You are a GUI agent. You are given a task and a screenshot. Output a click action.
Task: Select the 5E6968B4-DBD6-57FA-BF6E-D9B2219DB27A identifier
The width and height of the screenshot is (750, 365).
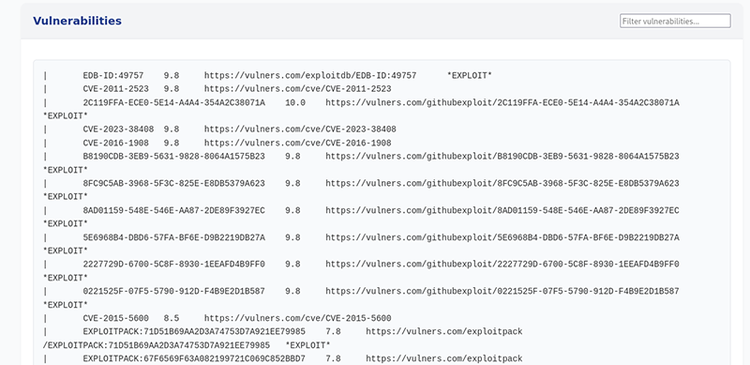point(174,238)
